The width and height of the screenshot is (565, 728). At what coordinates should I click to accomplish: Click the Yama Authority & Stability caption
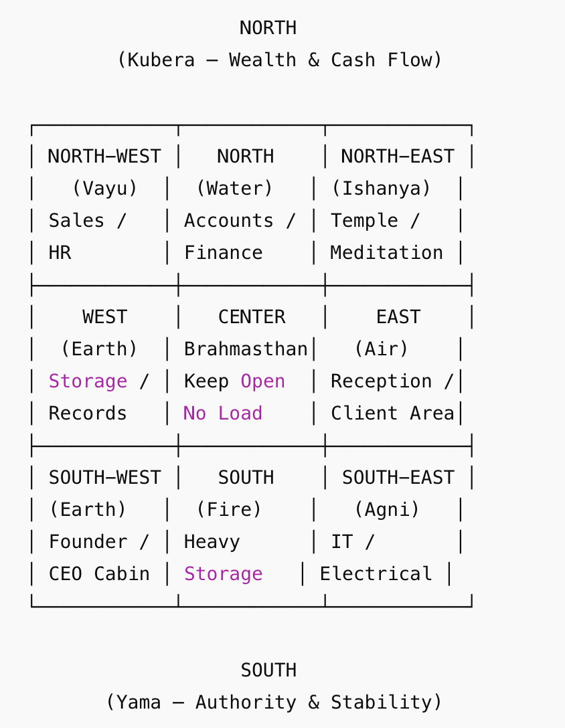coord(274,703)
